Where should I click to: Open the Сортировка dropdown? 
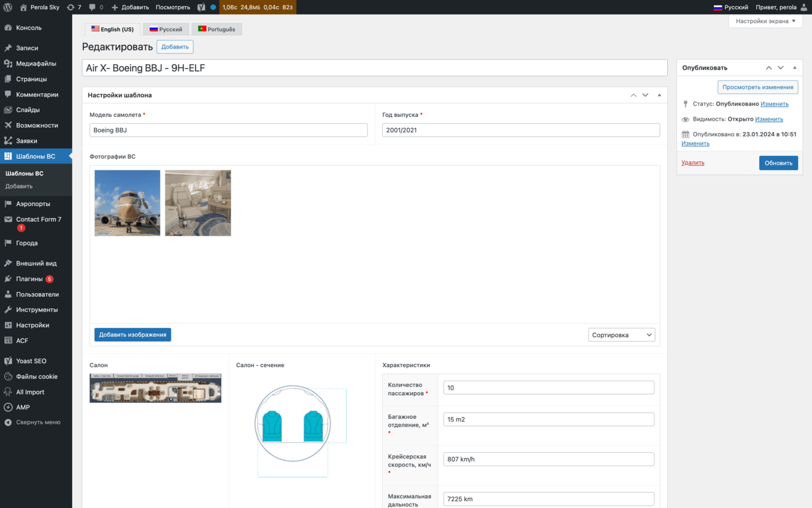point(621,335)
